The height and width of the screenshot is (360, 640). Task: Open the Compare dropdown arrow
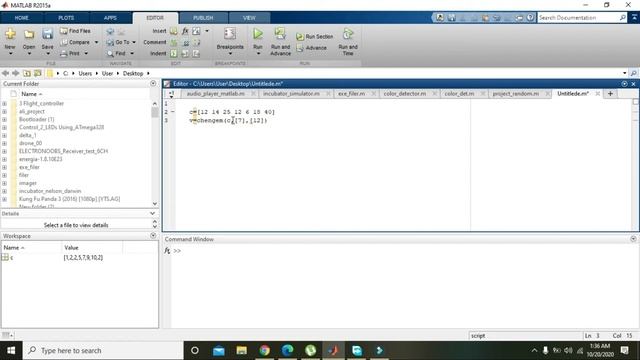click(x=96, y=42)
